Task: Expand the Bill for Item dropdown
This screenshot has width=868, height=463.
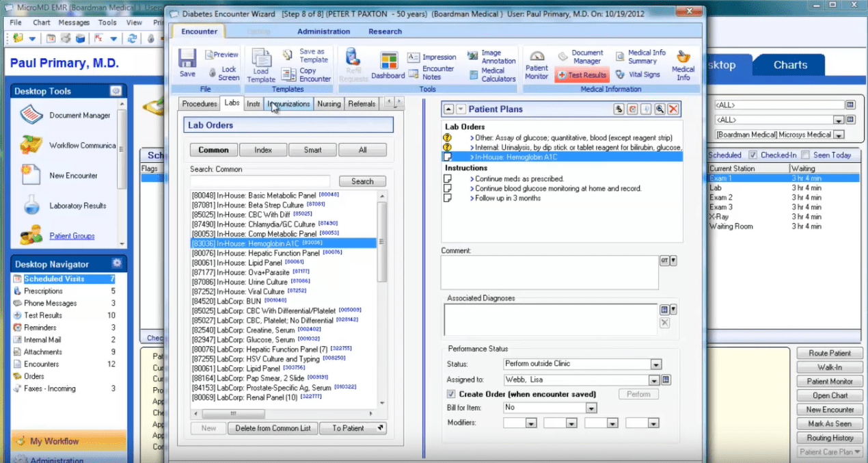Action: (x=591, y=408)
